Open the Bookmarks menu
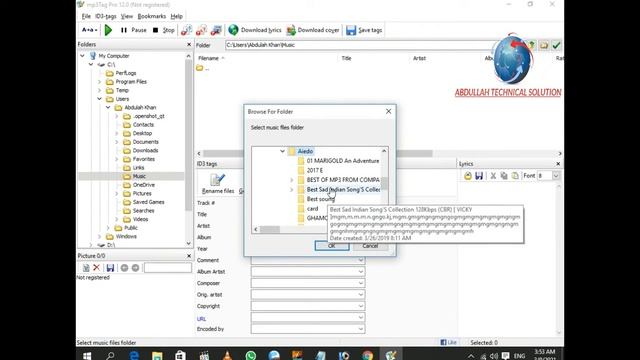 coord(151,16)
